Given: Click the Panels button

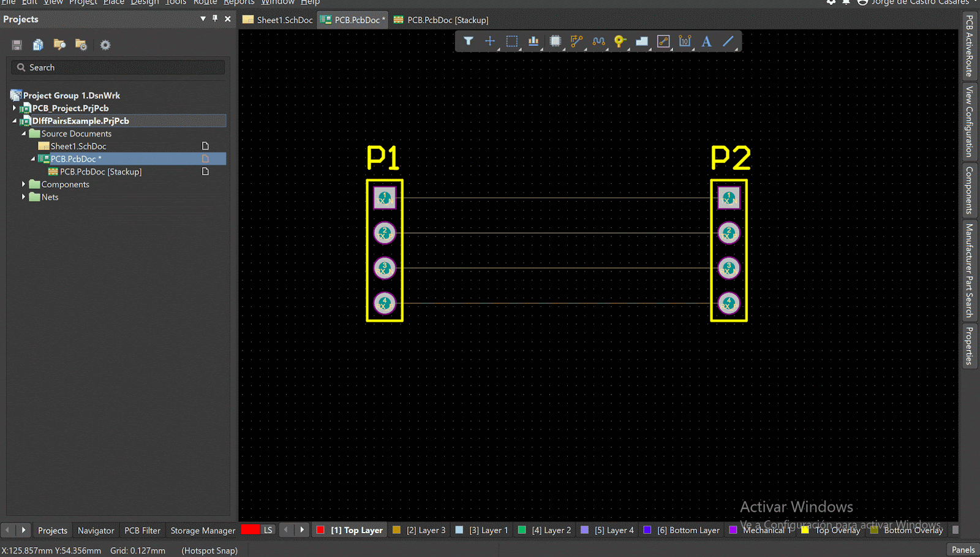Looking at the screenshot, I should click(x=963, y=550).
